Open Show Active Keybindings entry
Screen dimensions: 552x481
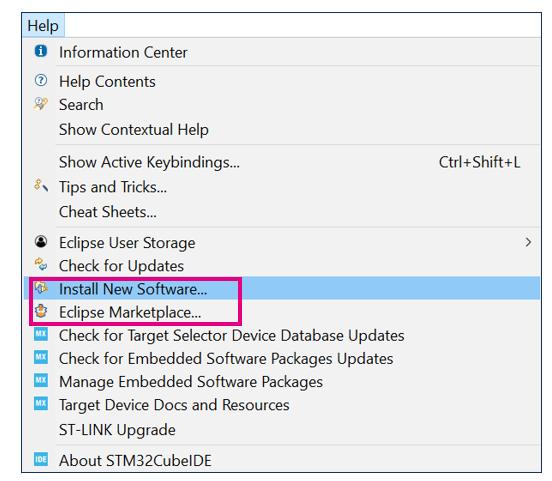click(282, 162)
